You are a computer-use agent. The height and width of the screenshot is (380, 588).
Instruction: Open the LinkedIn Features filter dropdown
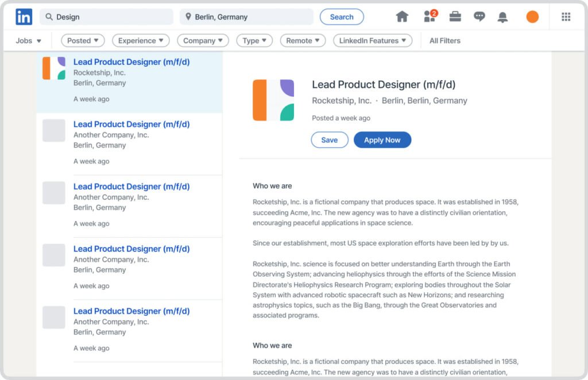point(373,41)
